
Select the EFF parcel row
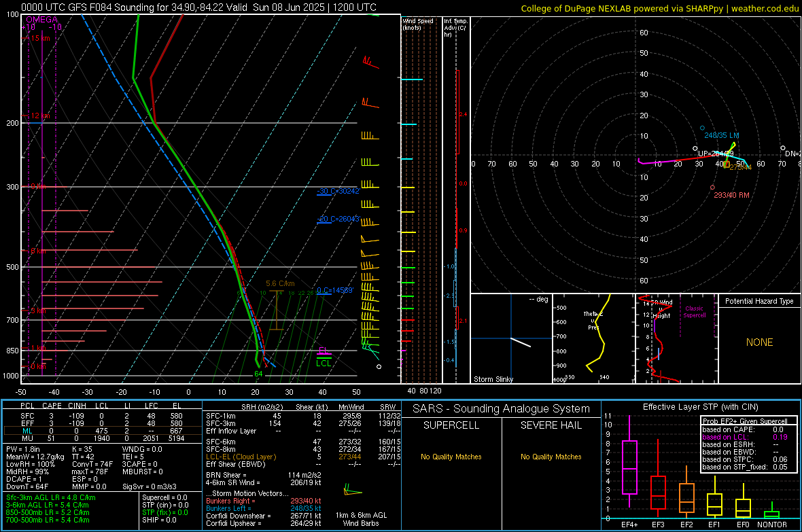(x=101, y=423)
